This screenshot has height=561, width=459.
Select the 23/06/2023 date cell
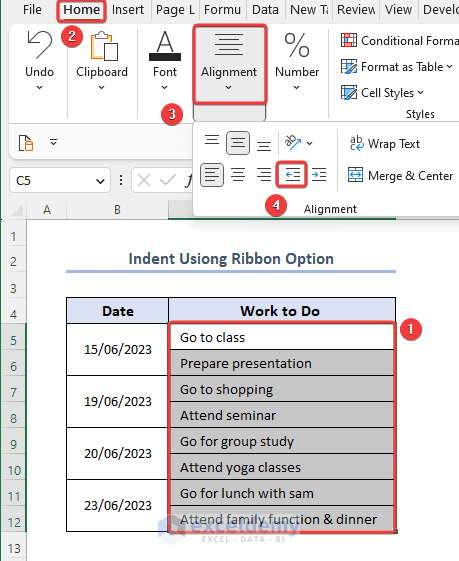pyautogui.click(x=117, y=505)
